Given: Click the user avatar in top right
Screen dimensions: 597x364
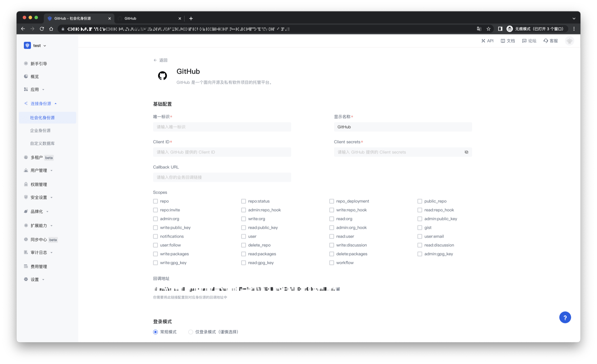Looking at the screenshot, I should [569, 41].
